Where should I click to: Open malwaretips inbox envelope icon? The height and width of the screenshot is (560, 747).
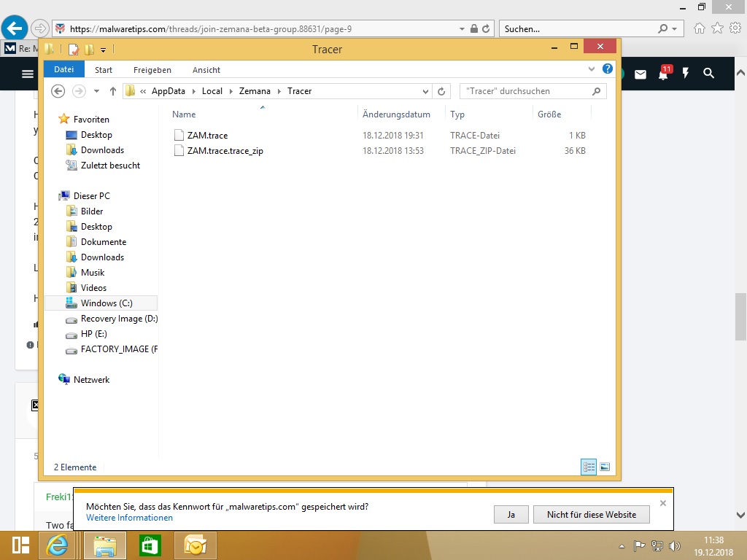pos(640,74)
